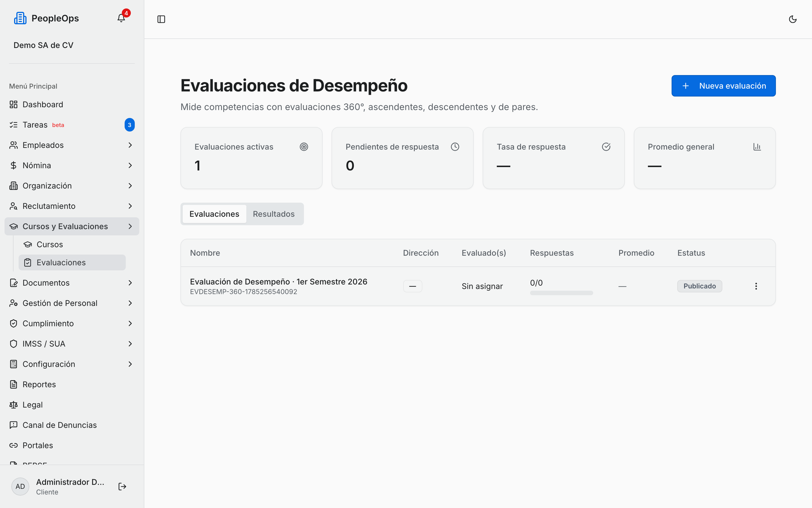Viewport: 812px width, 508px height.
Task: Click the Estatus column header
Action: pos(691,253)
